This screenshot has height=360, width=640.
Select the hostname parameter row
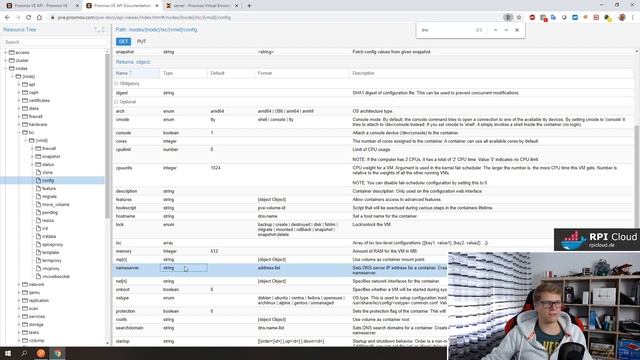373,216
